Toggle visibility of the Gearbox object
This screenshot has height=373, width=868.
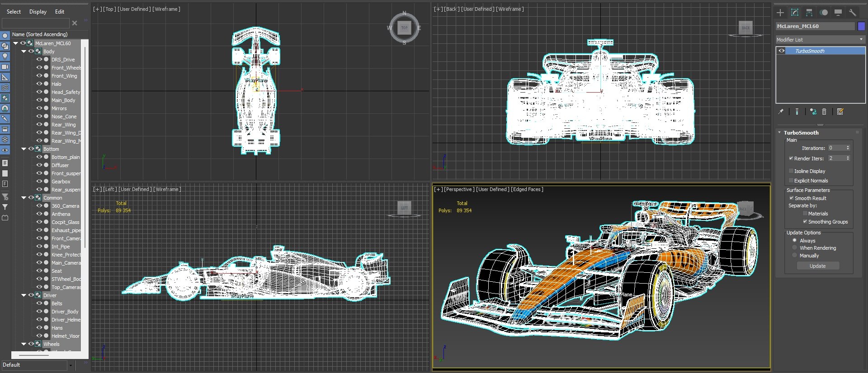click(39, 182)
